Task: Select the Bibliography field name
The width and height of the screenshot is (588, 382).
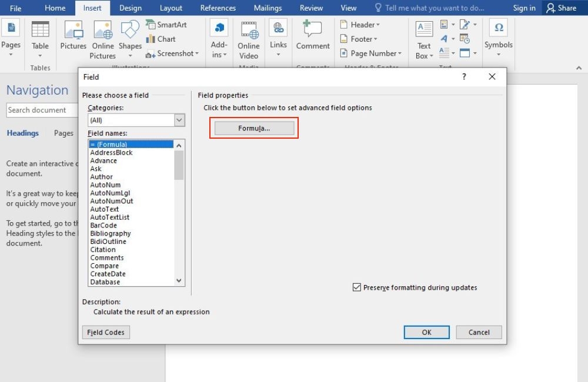Action: click(x=131, y=233)
